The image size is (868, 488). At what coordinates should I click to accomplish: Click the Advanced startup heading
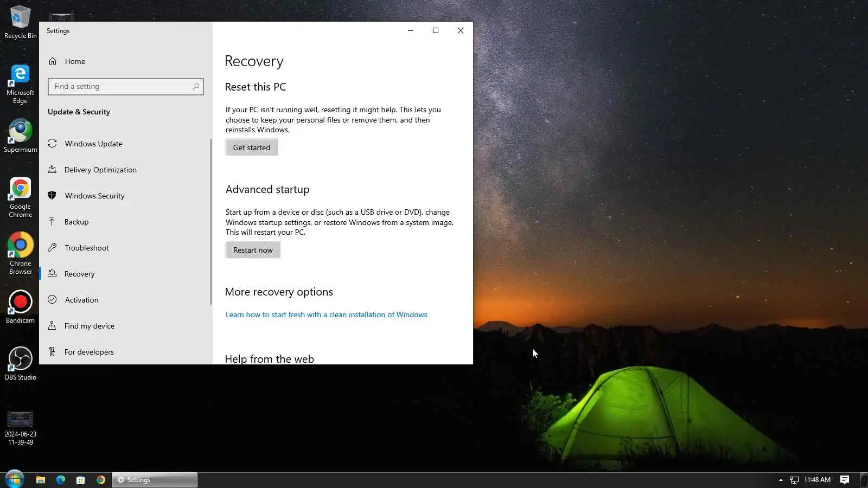coord(267,189)
